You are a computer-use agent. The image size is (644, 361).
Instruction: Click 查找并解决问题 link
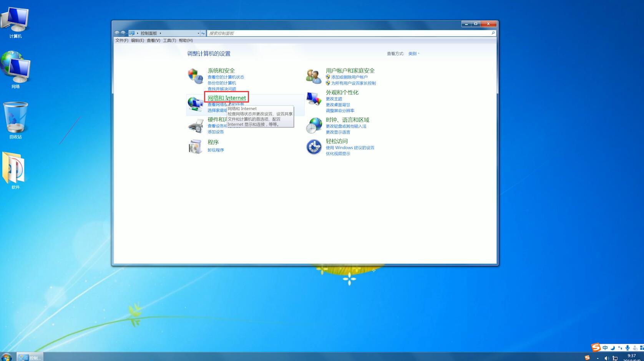pyautogui.click(x=222, y=89)
